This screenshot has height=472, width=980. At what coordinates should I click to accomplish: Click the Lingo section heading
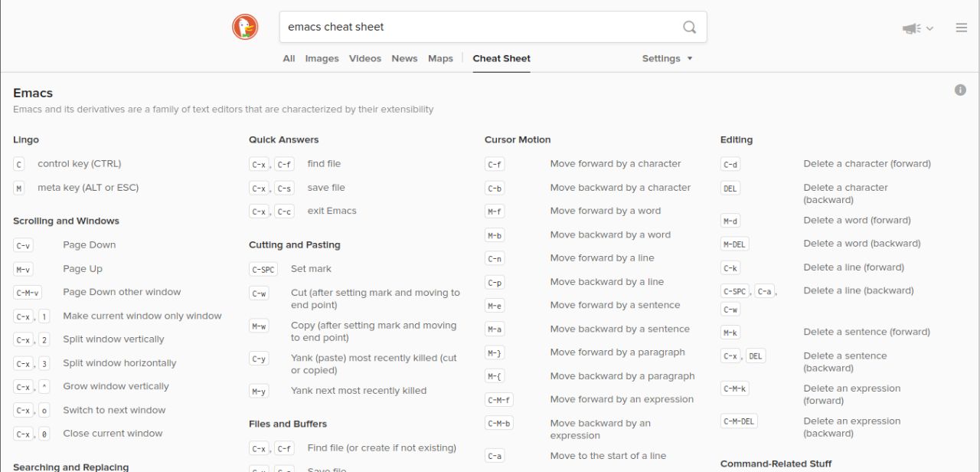(26, 139)
